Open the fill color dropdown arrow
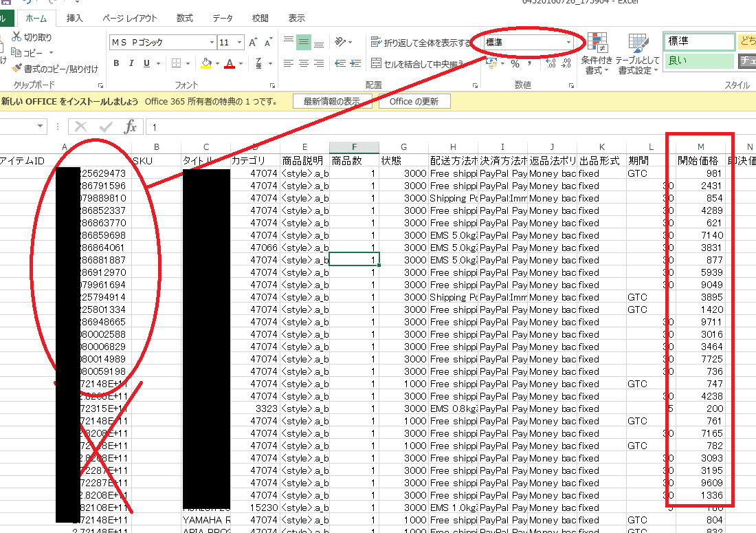Screen dimensions: 756x533 pos(217,63)
